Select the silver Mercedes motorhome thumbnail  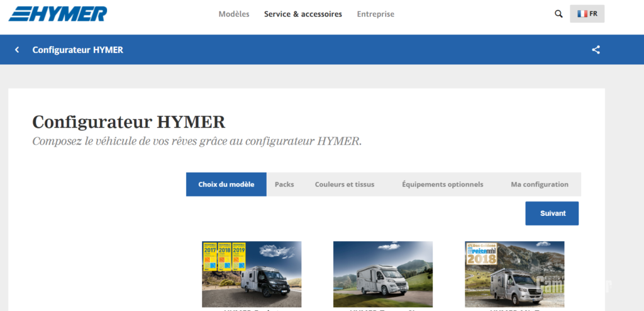coord(514,274)
